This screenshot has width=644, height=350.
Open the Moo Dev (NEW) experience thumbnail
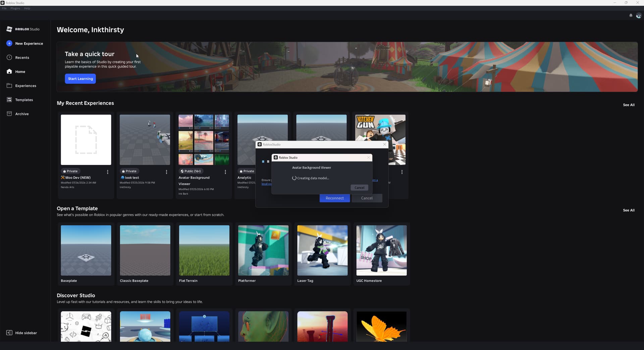point(86,140)
